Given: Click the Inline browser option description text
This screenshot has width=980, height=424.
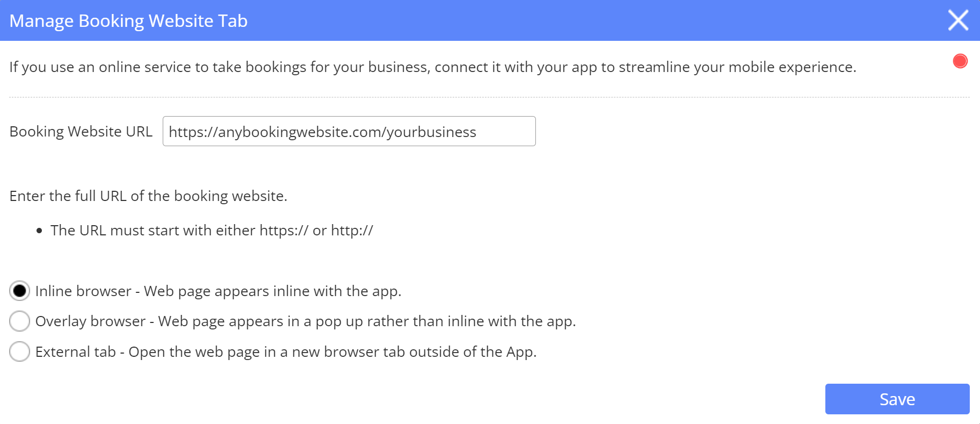Looking at the screenshot, I should click(218, 291).
